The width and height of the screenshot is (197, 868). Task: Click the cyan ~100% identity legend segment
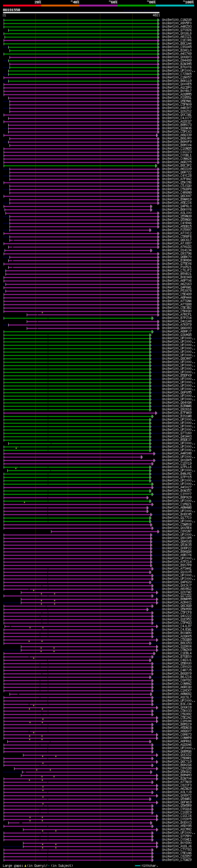175,6
